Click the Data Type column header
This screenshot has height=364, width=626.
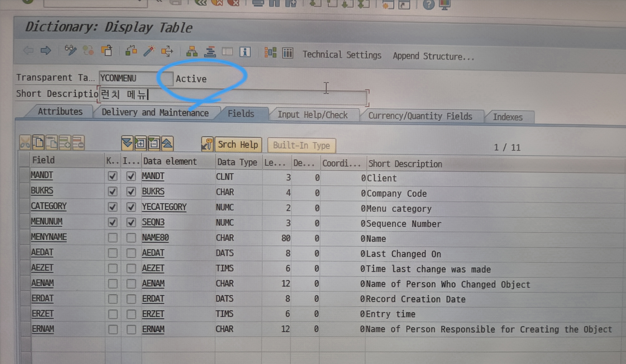[x=239, y=162]
